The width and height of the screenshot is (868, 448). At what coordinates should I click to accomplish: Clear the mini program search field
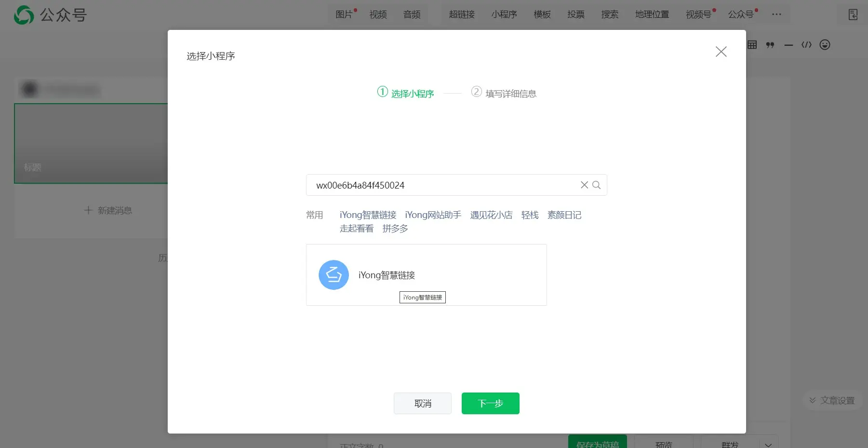coord(584,185)
